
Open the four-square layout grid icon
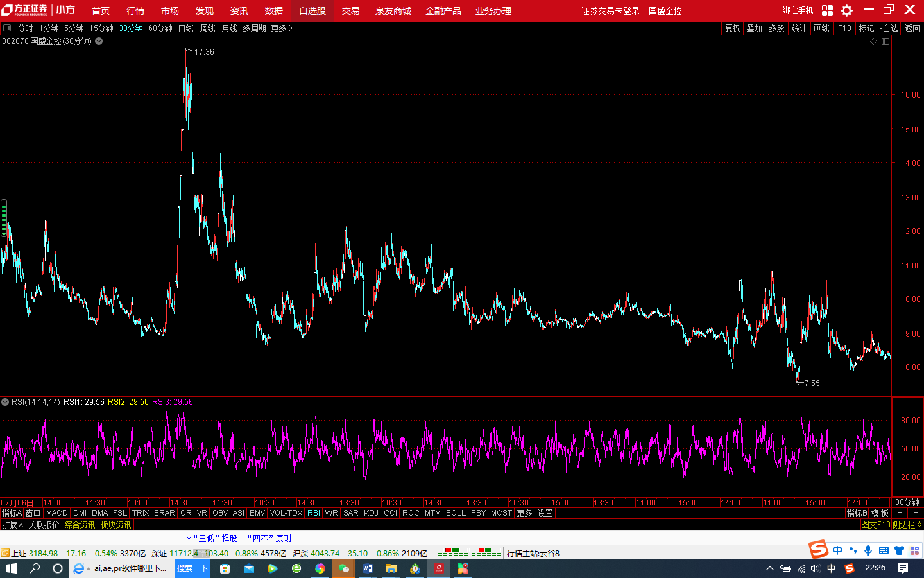tap(828, 10)
